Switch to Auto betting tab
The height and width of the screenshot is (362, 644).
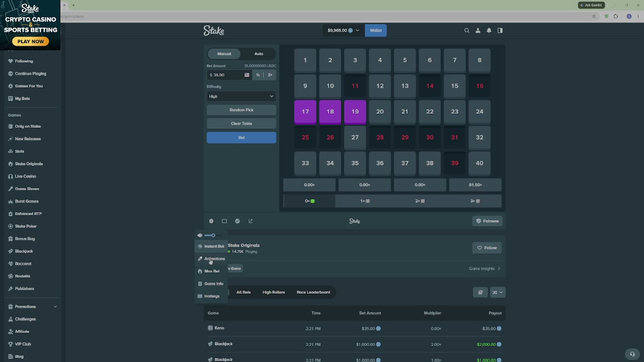[x=259, y=54]
